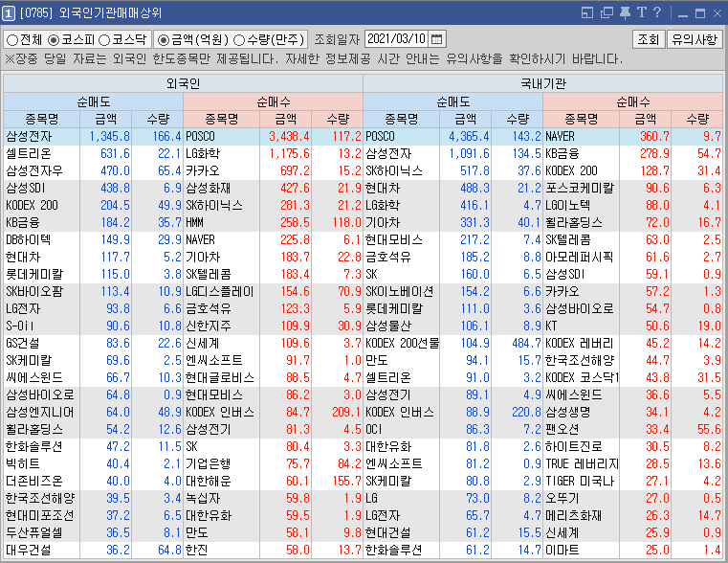Click 대우건설 stock name
728x563 pixels.
click(29, 550)
